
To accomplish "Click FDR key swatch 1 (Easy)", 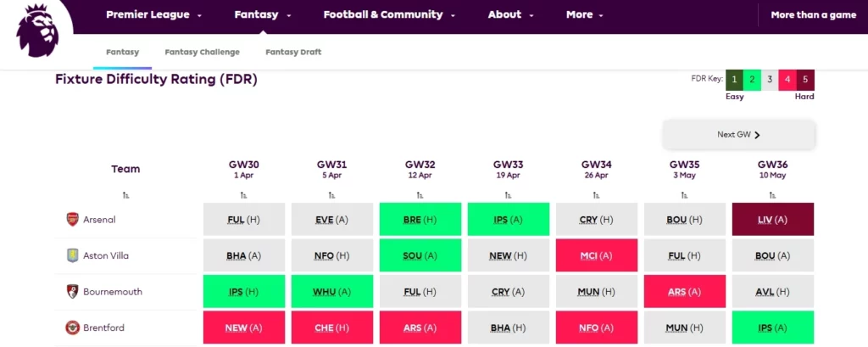I will (734, 80).
